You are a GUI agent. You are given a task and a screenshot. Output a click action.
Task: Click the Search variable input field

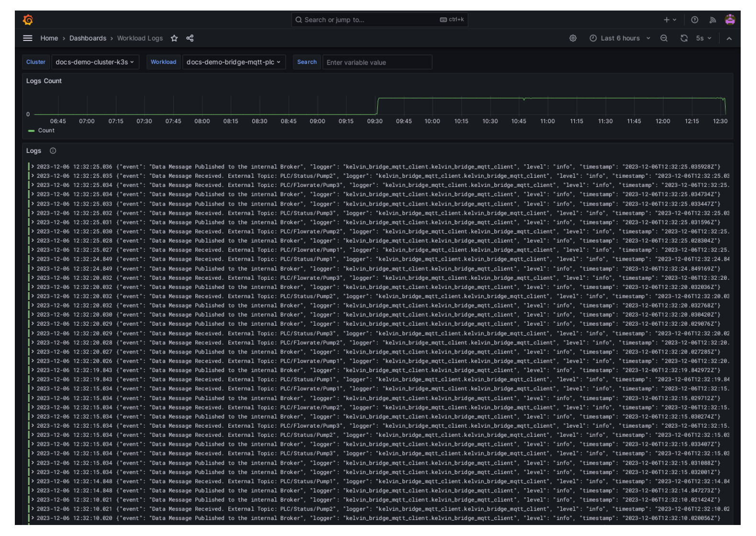377,62
